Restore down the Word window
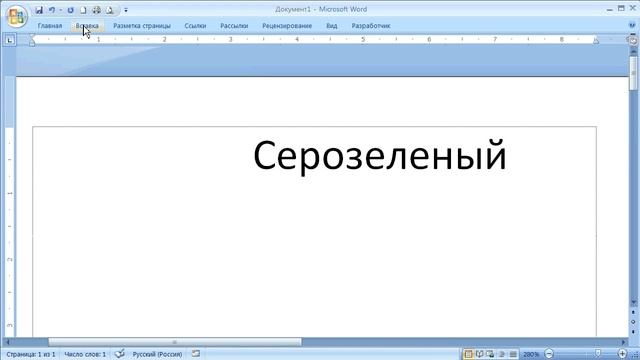This screenshot has width=640, height=360. 621,9
